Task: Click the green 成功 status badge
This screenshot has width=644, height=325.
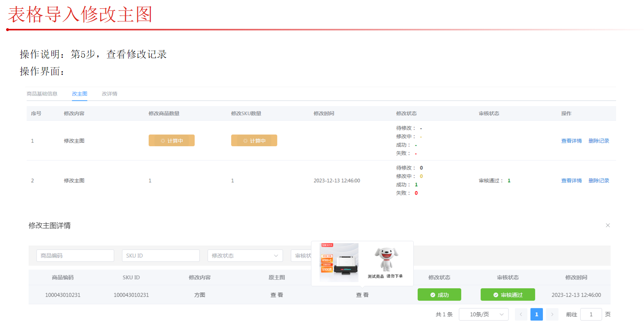Action: [439, 295]
